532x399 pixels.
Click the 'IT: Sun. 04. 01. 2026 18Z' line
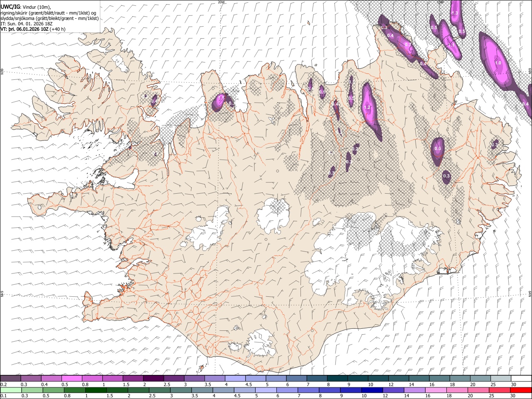pos(27,24)
